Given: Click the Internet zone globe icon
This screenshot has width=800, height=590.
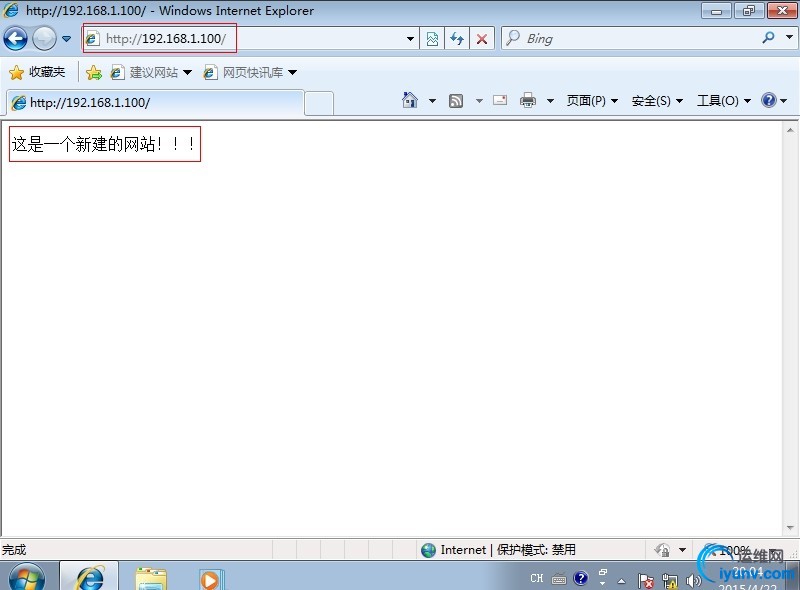Looking at the screenshot, I should pyautogui.click(x=428, y=550).
